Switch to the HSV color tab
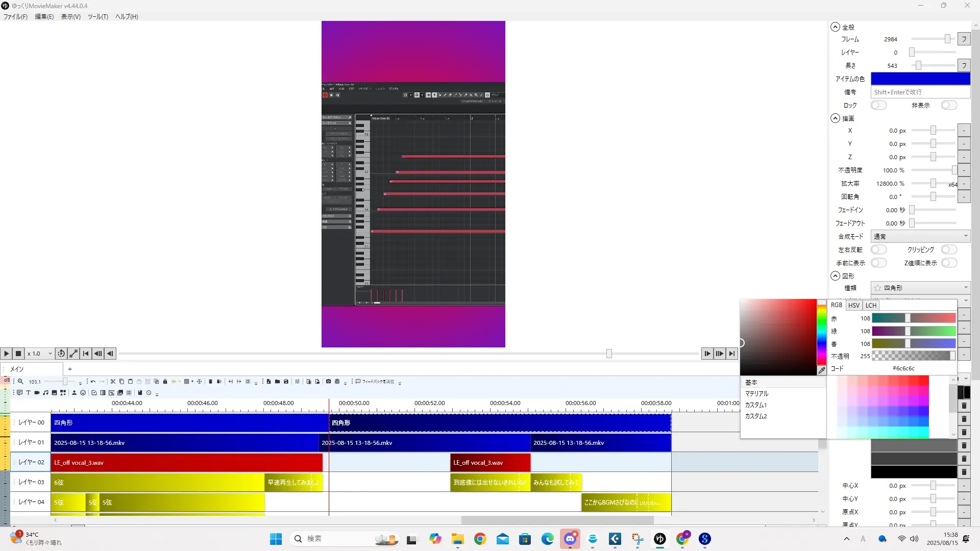This screenshot has width=980, height=551. tap(853, 305)
